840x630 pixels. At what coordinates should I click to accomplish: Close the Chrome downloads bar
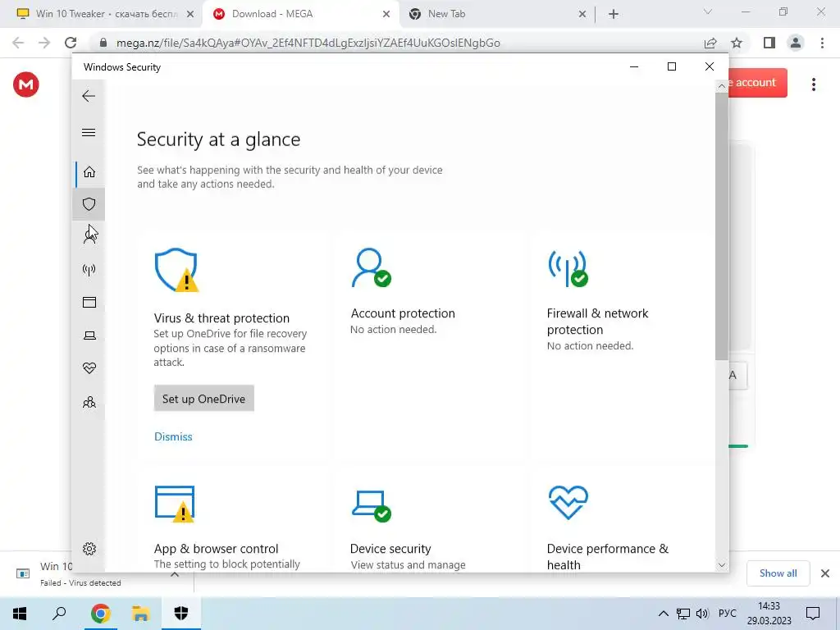pyautogui.click(x=825, y=573)
